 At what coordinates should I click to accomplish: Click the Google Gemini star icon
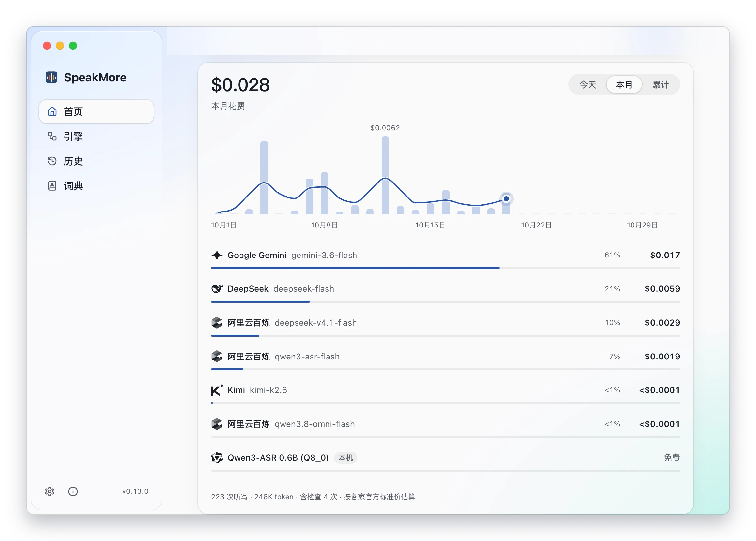tap(217, 255)
